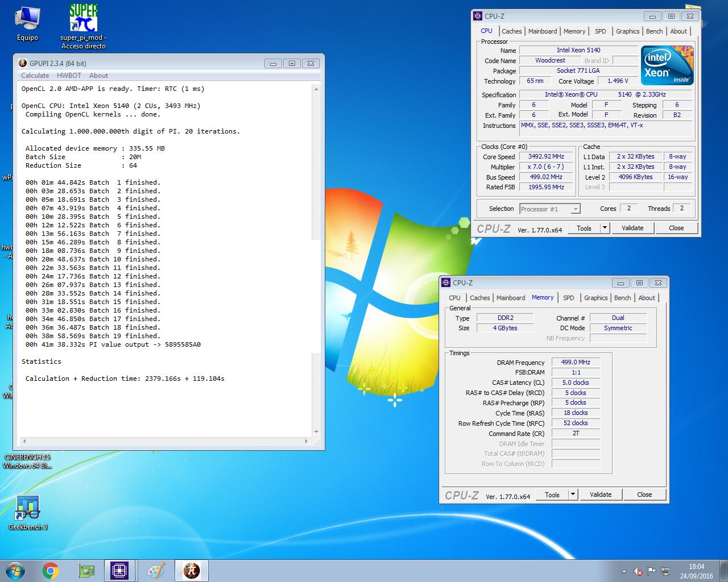728x582 pixels.
Task: Switch to Caches tab in lower CPU-Z
Action: click(479, 298)
